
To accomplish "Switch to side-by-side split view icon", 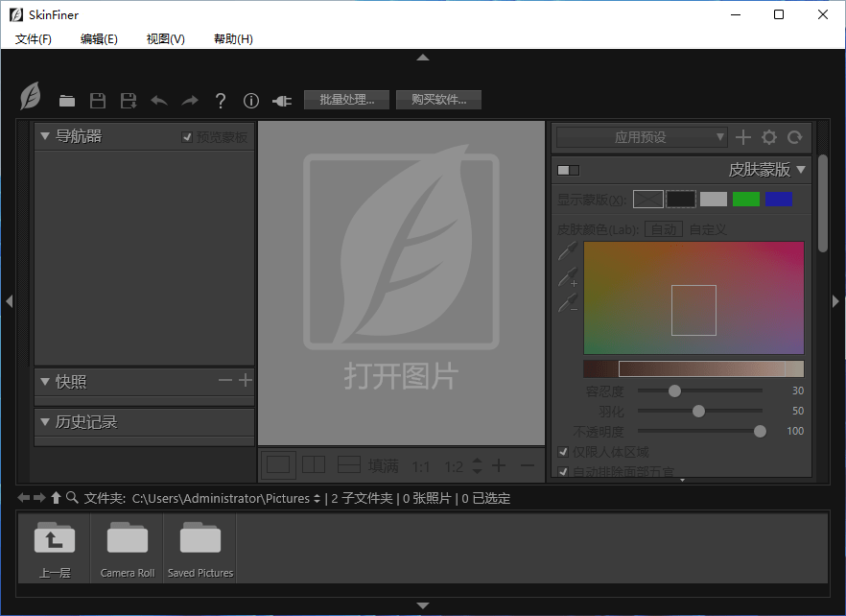I will click(x=314, y=464).
